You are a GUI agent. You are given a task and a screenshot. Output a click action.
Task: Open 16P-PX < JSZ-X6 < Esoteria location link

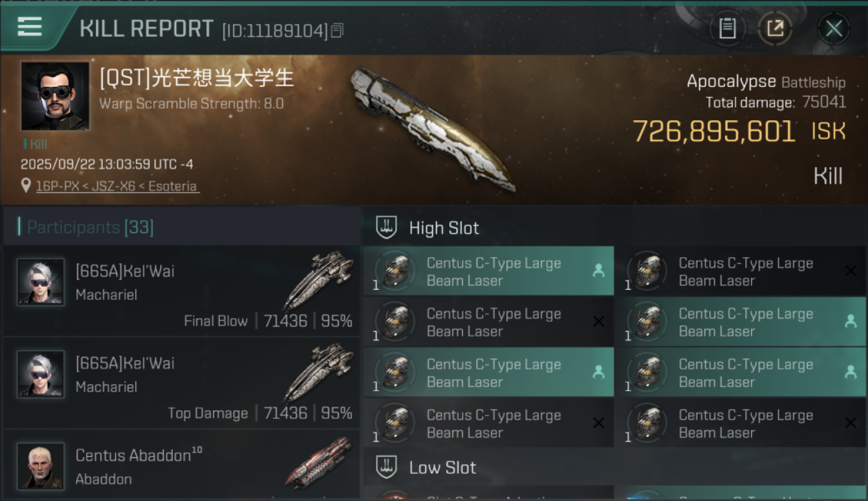117,186
